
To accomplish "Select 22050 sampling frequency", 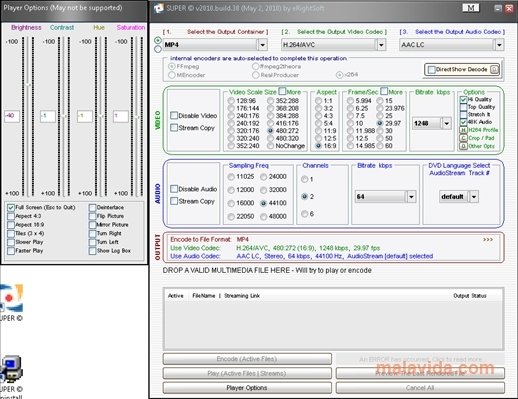I will click(231, 217).
